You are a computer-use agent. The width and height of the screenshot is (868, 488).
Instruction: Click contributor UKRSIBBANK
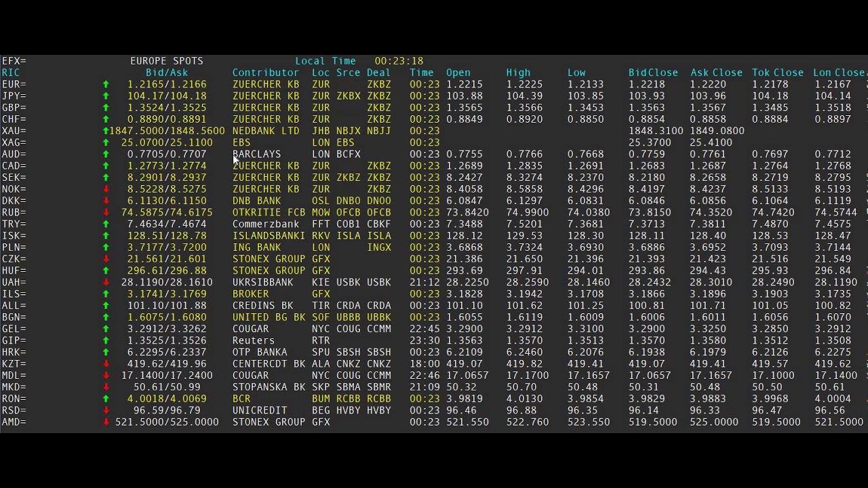point(263,282)
